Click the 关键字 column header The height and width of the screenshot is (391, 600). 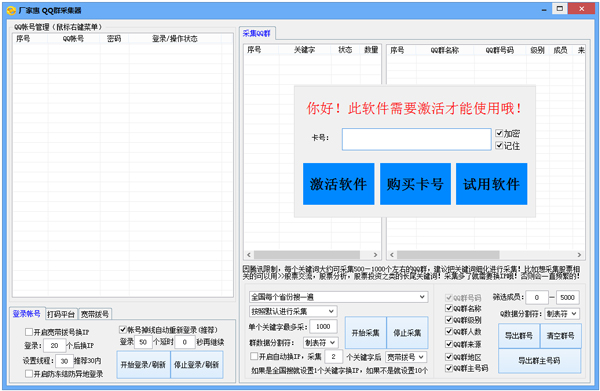(x=305, y=50)
